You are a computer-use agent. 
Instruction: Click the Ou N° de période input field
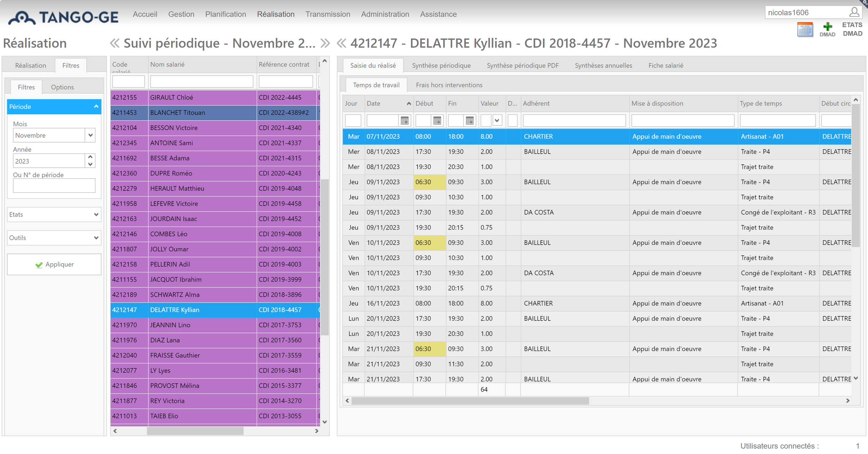tap(54, 186)
